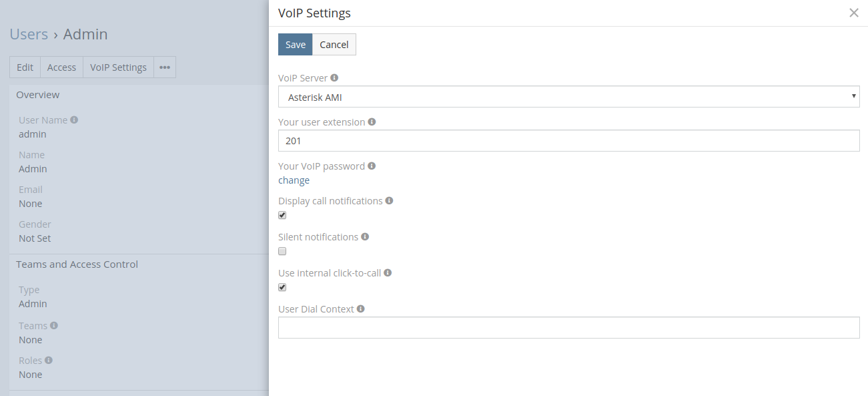Disable Use internal click-to-call

pyautogui.click(x=282, y=287)
